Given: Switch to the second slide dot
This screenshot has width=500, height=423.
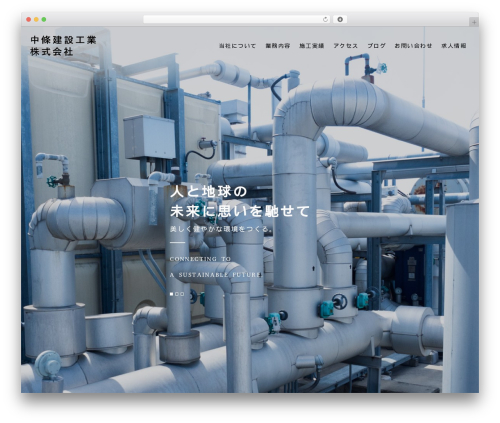Looking at the screenshot, I should 177,294.
